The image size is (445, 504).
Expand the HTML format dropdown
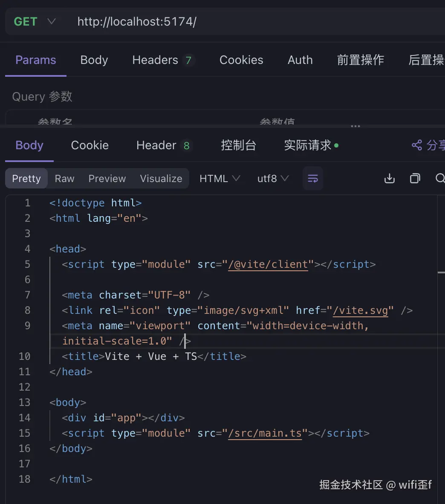click(x=220, y=179)
